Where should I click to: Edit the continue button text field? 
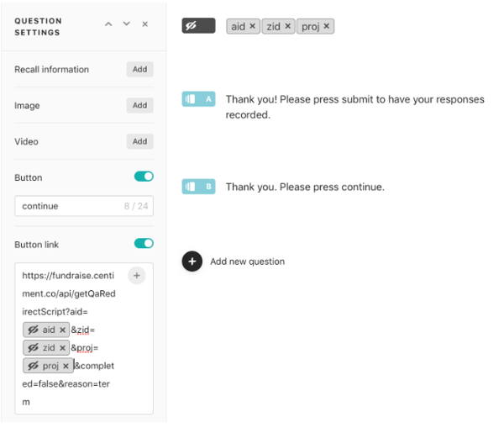pos(67,206)
